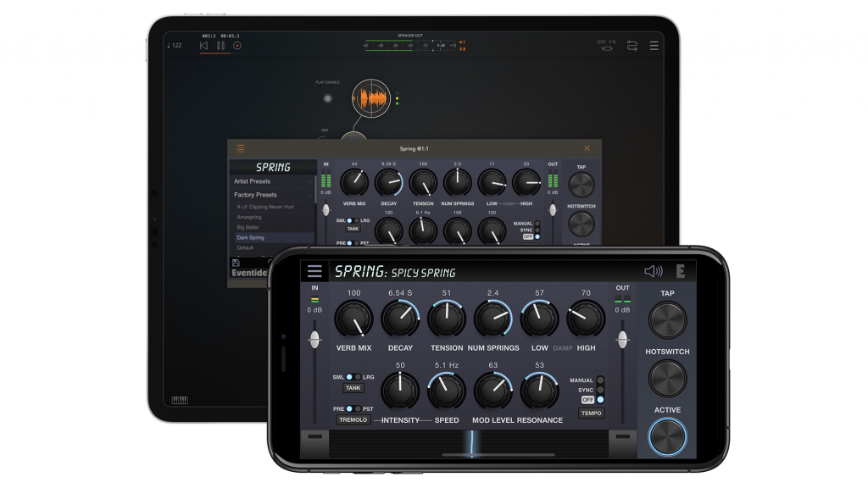This screenshot has height=488, width=868.
Task: Open the hamburger menu in the Spring window header
Action: click(x=238, y=147)
